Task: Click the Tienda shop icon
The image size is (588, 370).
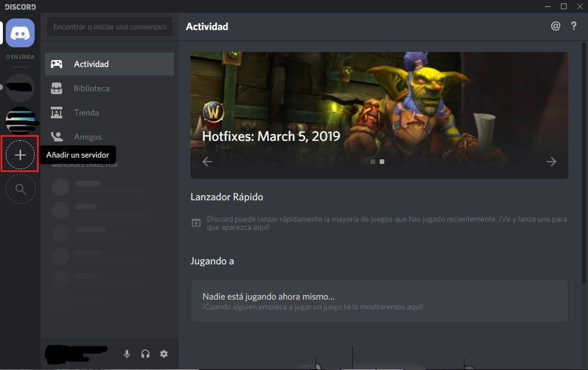Action: (x=57, y=113)
